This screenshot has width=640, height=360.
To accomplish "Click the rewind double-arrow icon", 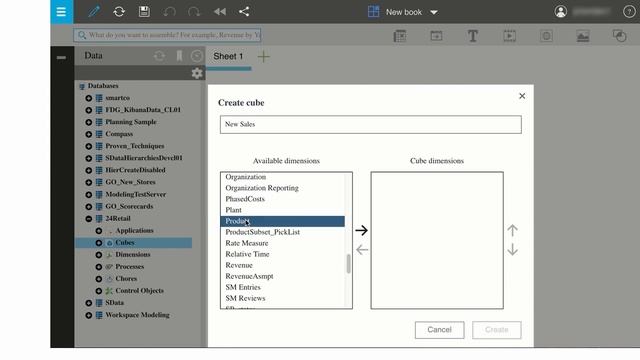I will (x=220, y=11).
